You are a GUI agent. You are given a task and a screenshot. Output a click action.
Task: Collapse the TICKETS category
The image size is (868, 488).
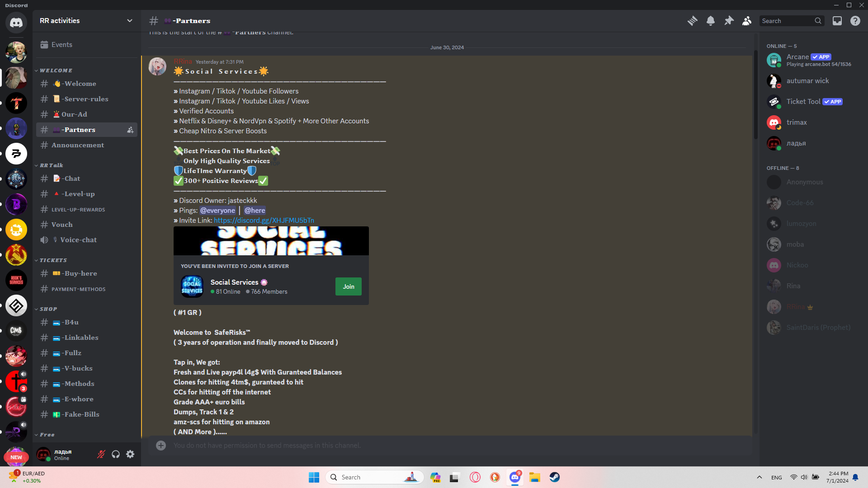coord(53,260)
